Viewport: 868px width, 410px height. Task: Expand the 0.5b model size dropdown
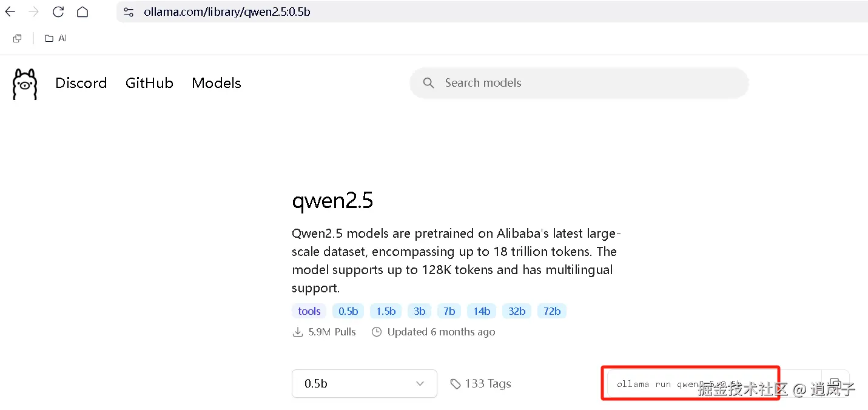[x=364, y=383]
